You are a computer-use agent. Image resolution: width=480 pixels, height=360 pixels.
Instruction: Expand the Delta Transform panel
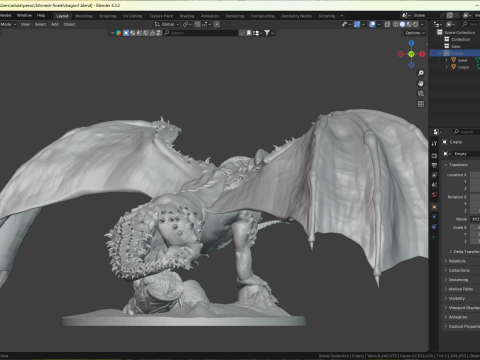464,251
